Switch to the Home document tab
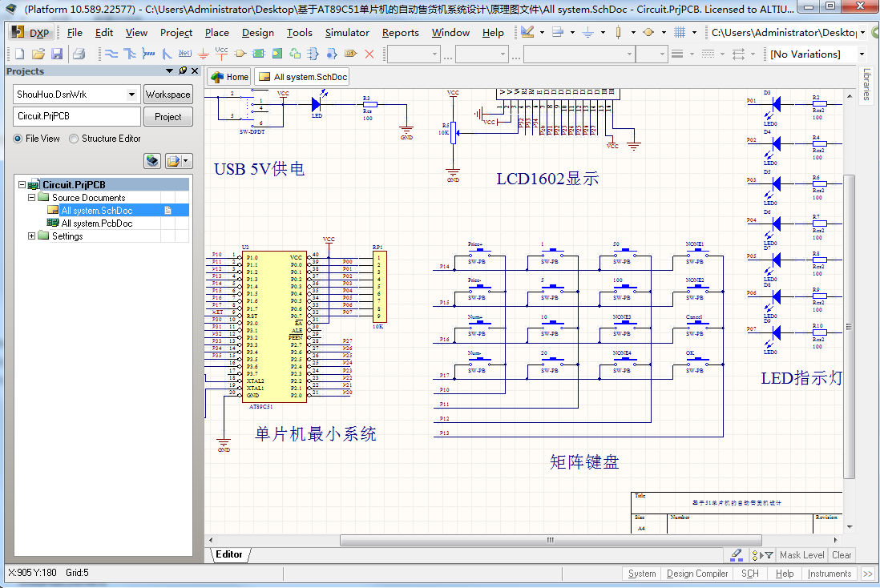Viewport: 880px width, 588px height. pyautogui.click(x=229, y=77)
